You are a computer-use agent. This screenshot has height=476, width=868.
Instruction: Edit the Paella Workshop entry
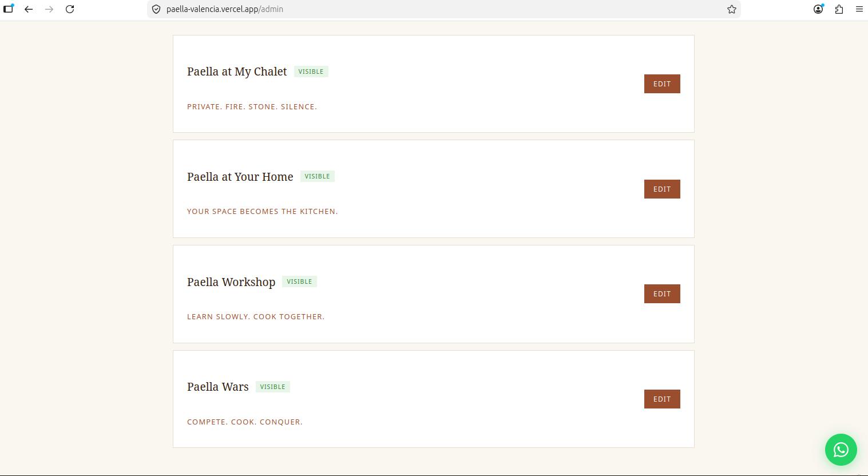click(662, 293)
